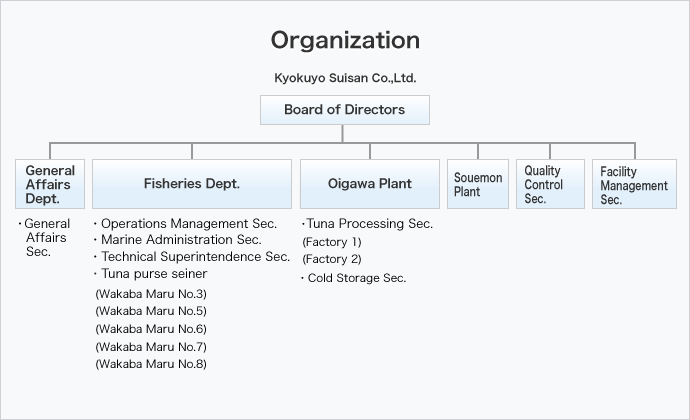Select Technical Superintendence Sec. entry

[192, 257]
